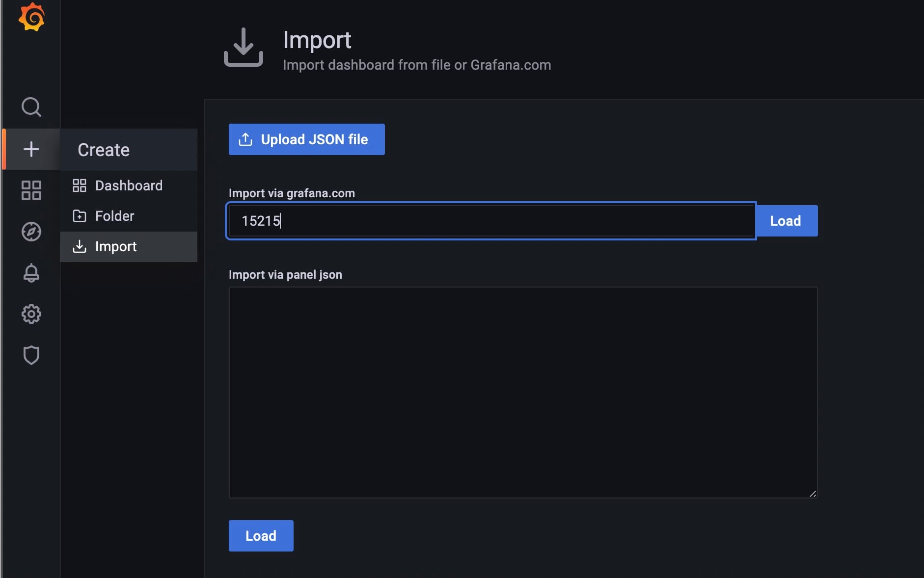Screen dimensions: 924x578
Task: Click the large Import download icon in header
Action: point(244,47)
